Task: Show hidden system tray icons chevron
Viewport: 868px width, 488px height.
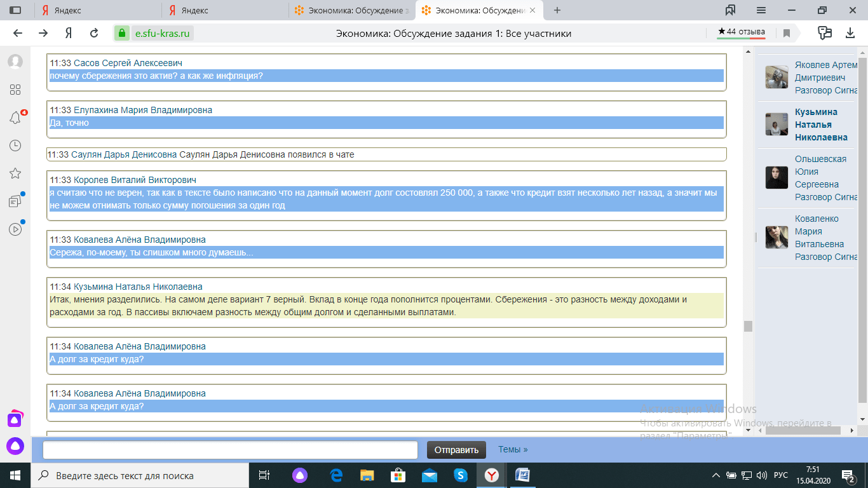Action: (716, 475)
